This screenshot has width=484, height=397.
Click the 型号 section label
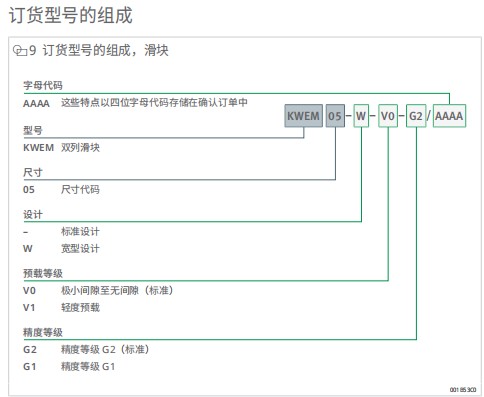(33, 130)
